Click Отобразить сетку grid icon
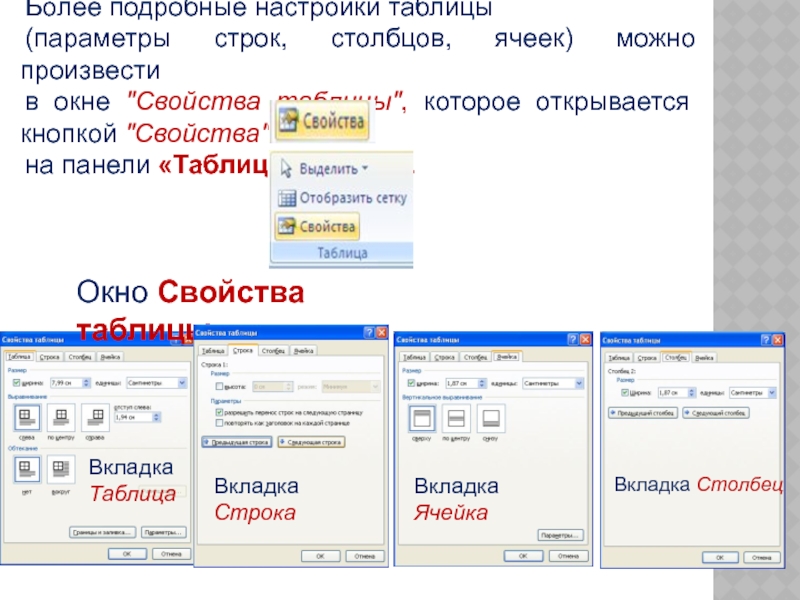 [287, 198]
